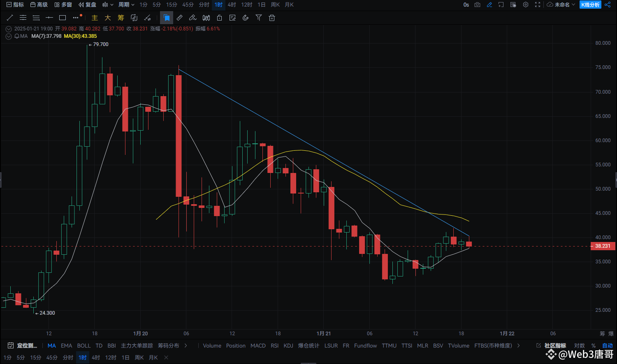The width and height of the screenshot is (617, 364).
Task: Delete drawings with the trash icon
Action: (x=272, y=18)
